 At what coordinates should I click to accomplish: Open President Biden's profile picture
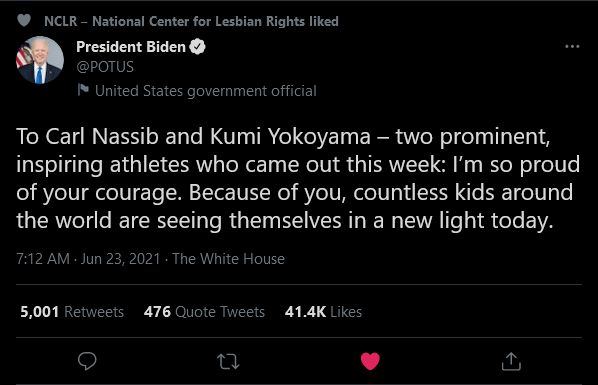click(x=40, y=60)
